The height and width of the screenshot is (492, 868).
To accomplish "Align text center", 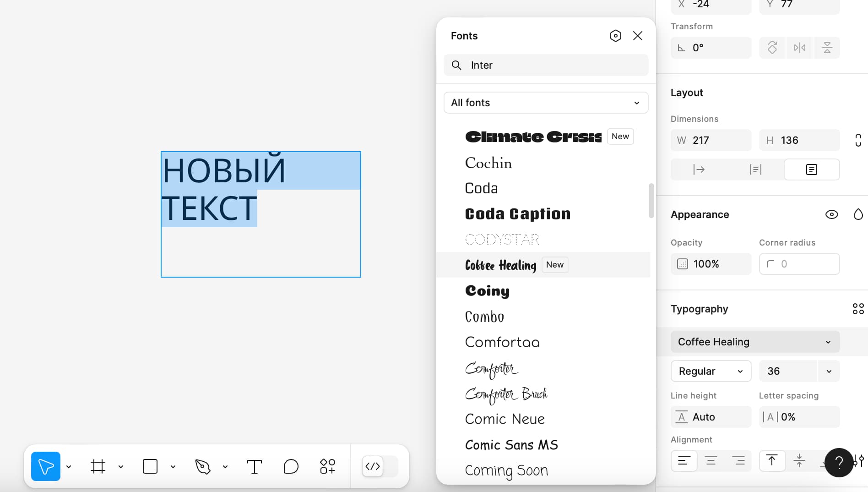I will (711, 461).
